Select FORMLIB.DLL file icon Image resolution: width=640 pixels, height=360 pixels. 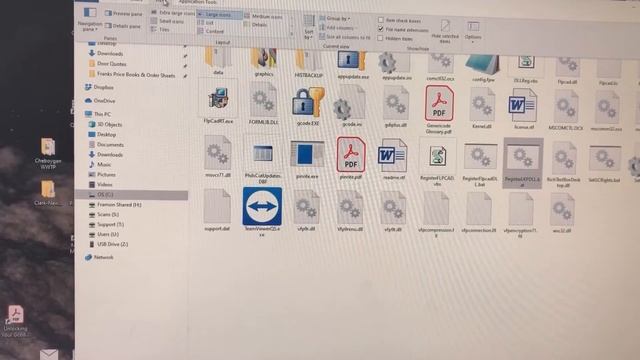coord(263,103)
